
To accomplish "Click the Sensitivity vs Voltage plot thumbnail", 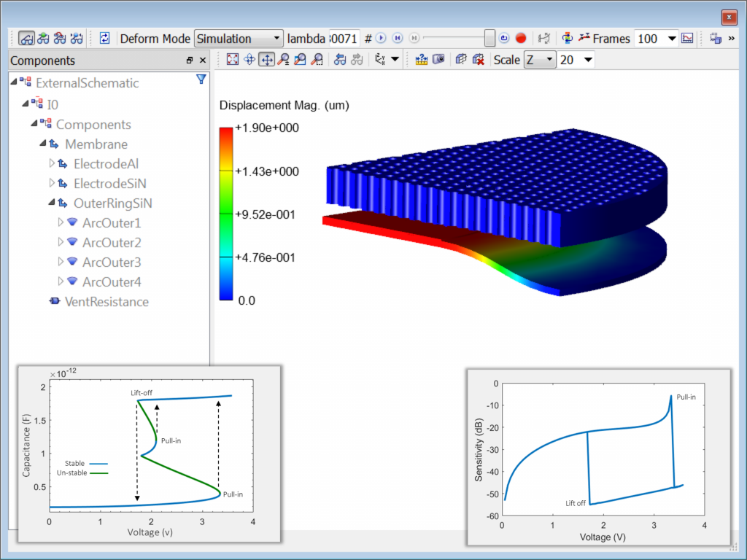I will 599,457.
